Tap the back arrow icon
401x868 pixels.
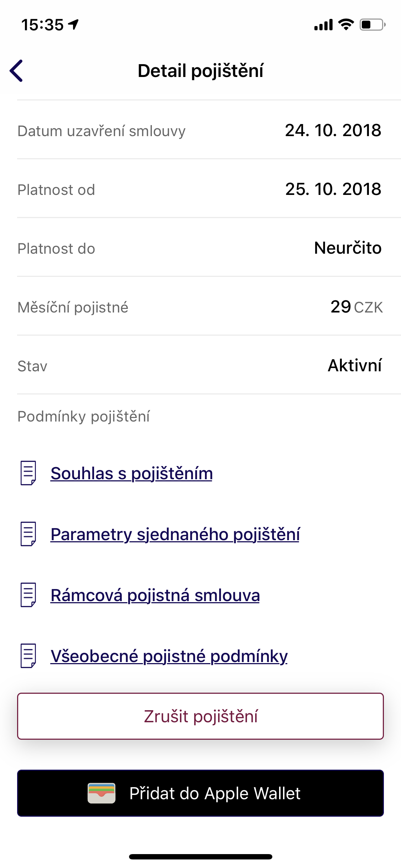[x=16, y=71]
